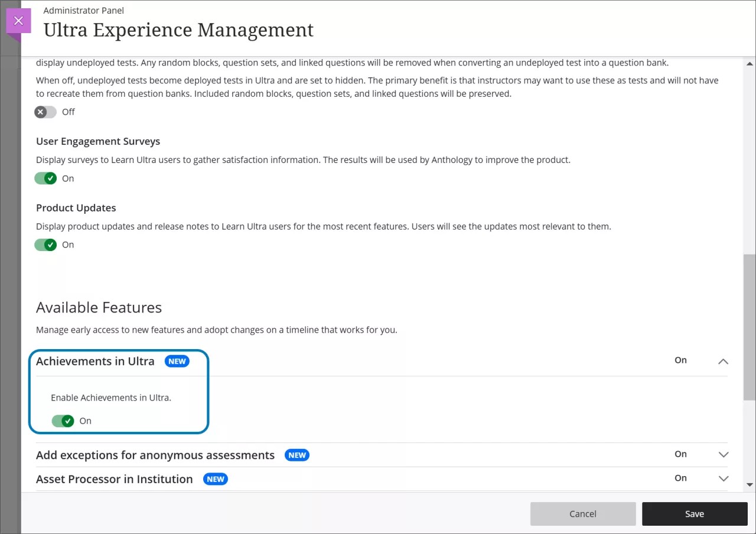
Task: Turn on the undeployed tests conversion toggle
Action: pos(45,112)
